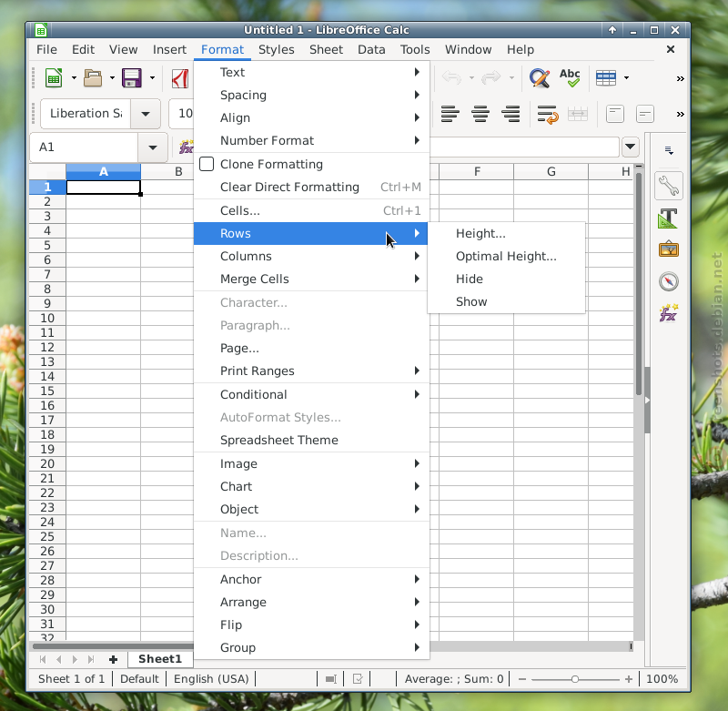This screenshot has height=711, width=728.
Task: Click the zoom slider handle
Action: click(x=575, y=679)
